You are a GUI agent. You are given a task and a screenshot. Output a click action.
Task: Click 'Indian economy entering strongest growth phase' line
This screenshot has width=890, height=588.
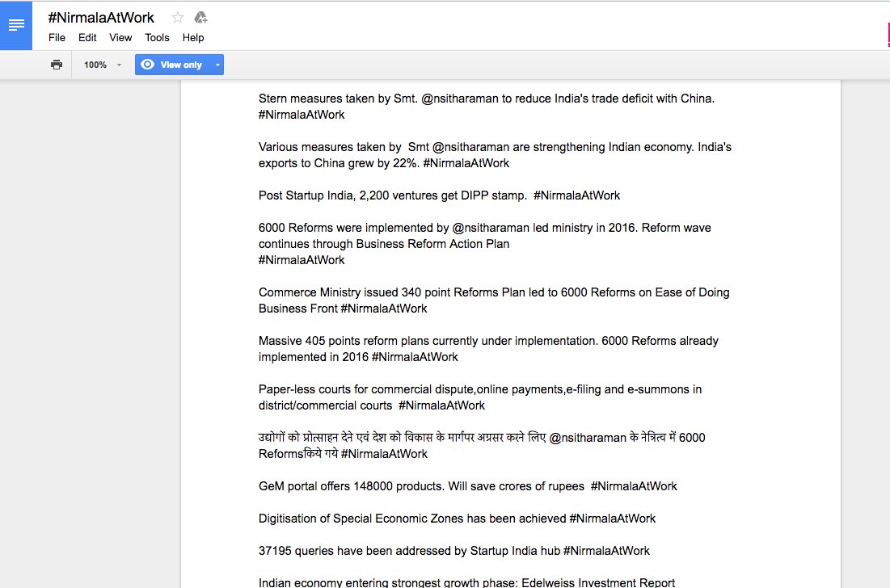pyautogui.click(x=466, y=582)
